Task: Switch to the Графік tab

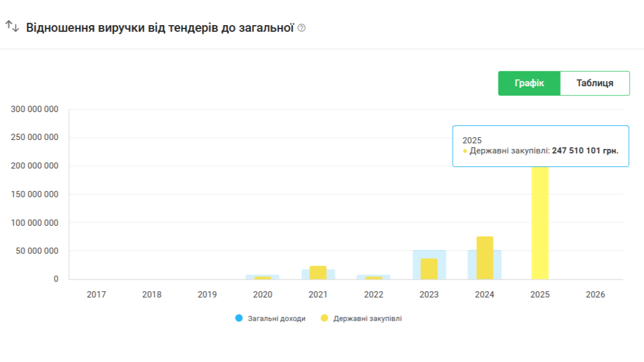Action: (x=529, y=83)
